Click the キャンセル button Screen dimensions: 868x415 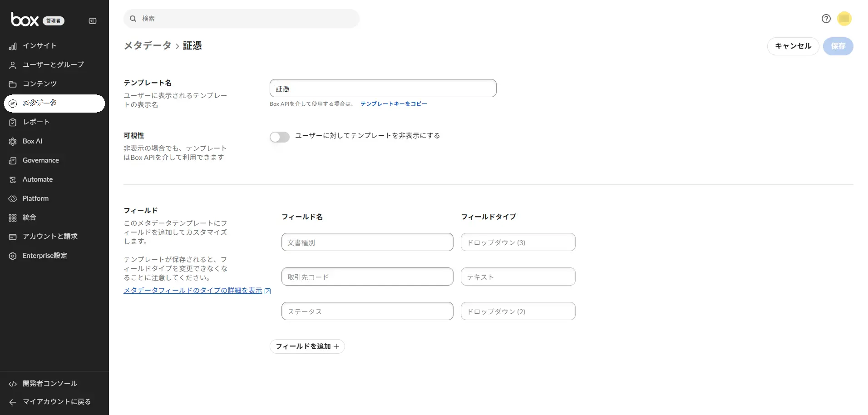pos(793,46)
